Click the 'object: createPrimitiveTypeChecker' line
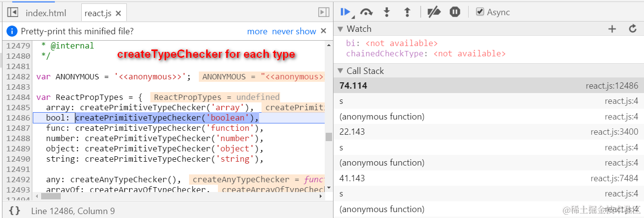The image size is (644, 218). (x=155, y=148)
